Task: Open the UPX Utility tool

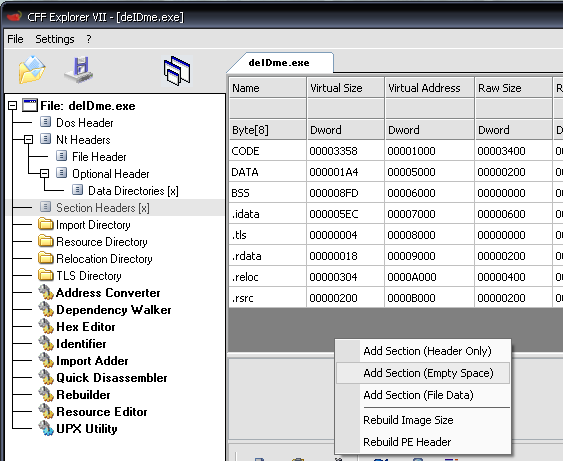Action: (87, 429)
